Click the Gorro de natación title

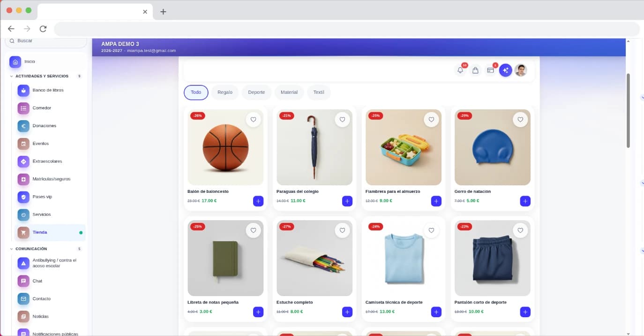pos(472,191)
